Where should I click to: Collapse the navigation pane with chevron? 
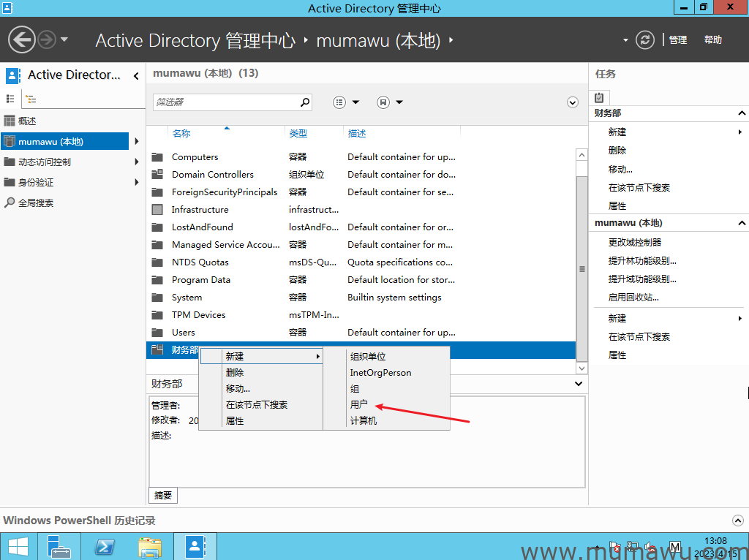point(136,76)
